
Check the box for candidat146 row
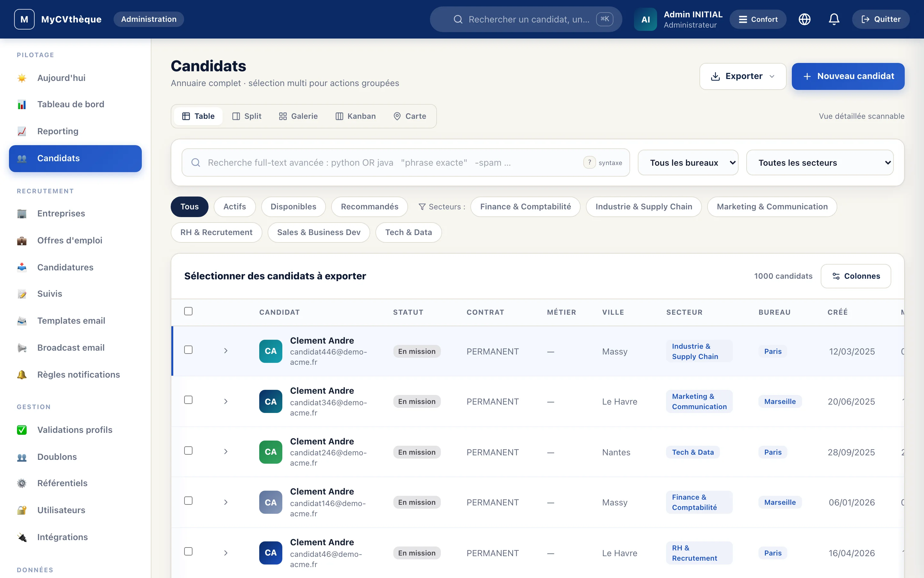coord(188,501)
